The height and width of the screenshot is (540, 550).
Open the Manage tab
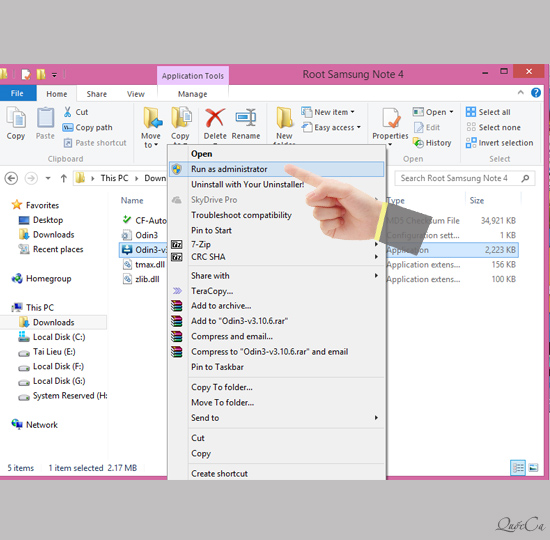(x=193, y=94)
